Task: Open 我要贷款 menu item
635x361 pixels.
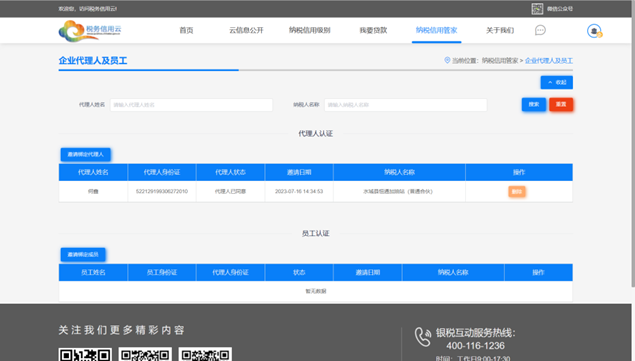Action: click(373, 30)
